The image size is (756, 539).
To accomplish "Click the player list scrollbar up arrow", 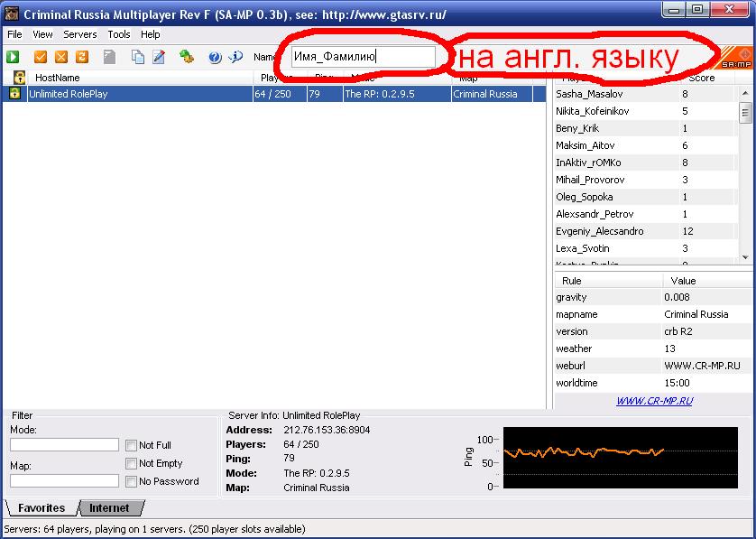I will tap(745, 93).
